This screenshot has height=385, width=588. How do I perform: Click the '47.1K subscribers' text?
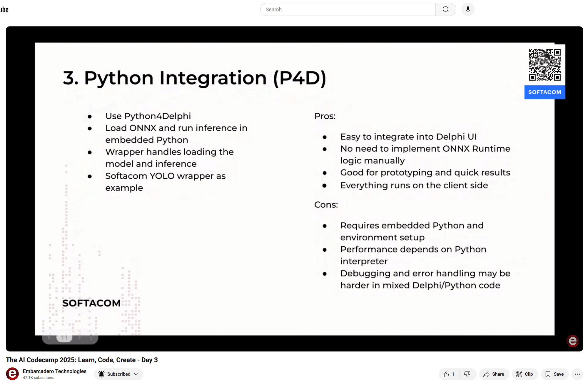point(39,378)
